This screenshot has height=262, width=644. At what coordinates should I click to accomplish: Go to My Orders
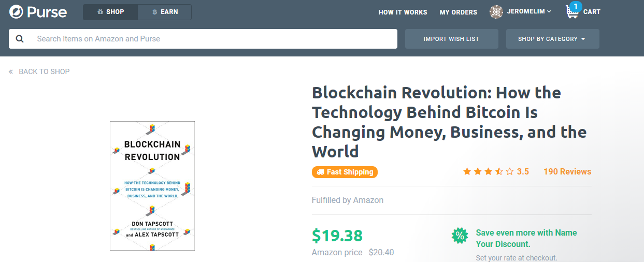click(458, 12)
